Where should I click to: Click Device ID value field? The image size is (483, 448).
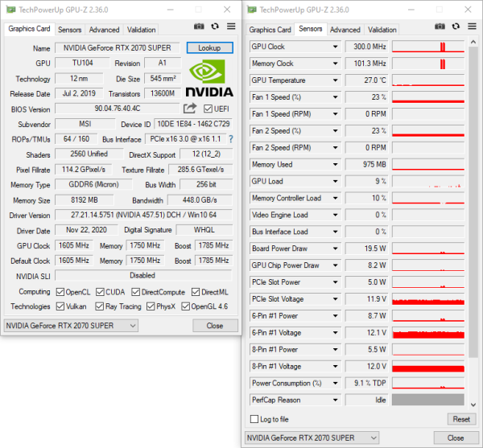(x=193, y=124)
